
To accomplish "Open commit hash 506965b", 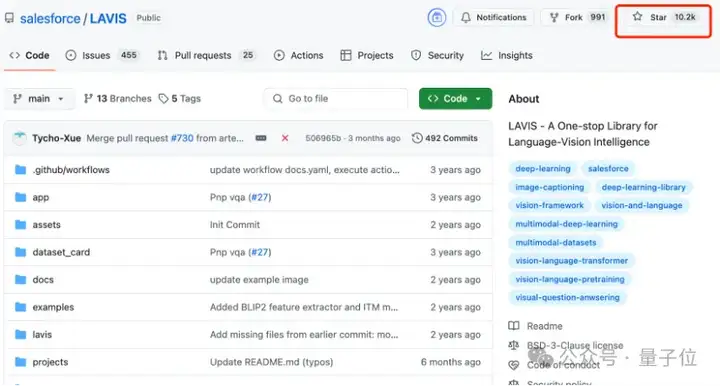I will (x=323, y=138).
